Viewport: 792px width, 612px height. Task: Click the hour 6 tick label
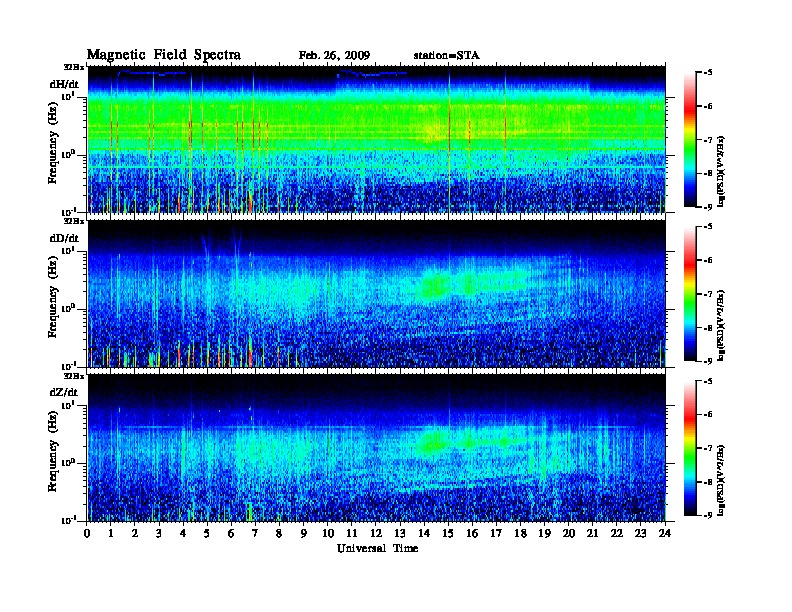231,533
